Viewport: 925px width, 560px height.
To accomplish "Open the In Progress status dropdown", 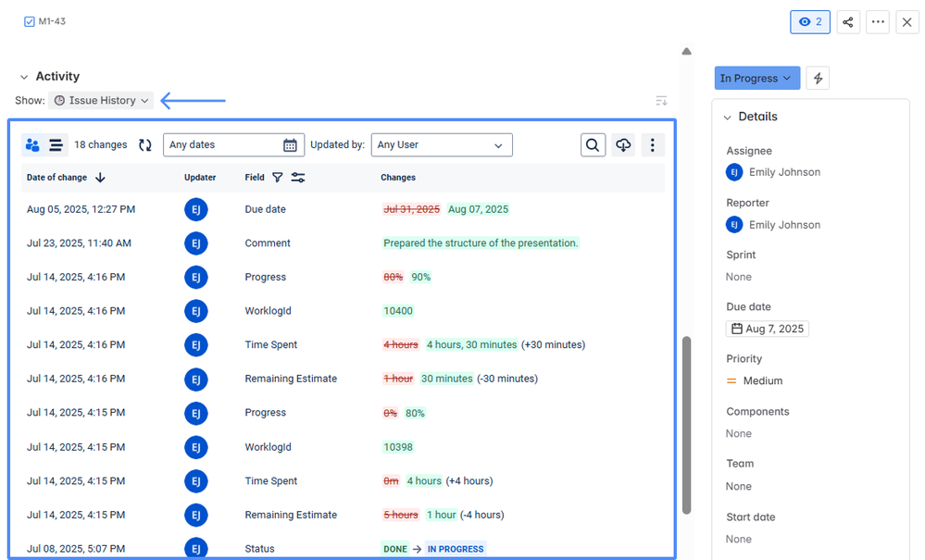I will tap(756, 78).
